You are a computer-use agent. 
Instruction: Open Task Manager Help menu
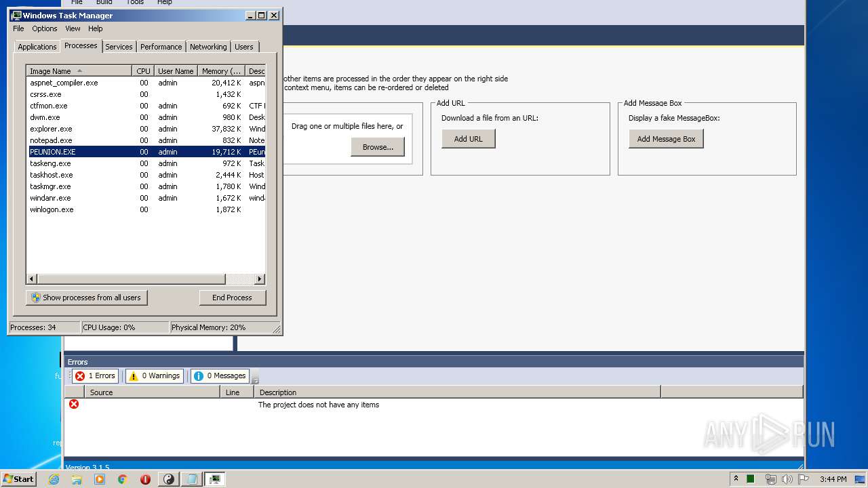click(96, 28)
